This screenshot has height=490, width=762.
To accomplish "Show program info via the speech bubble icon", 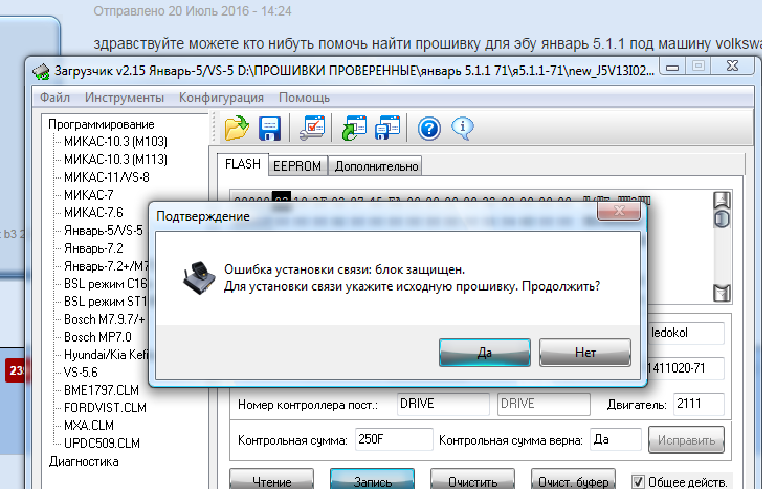I will click(462, 128).
